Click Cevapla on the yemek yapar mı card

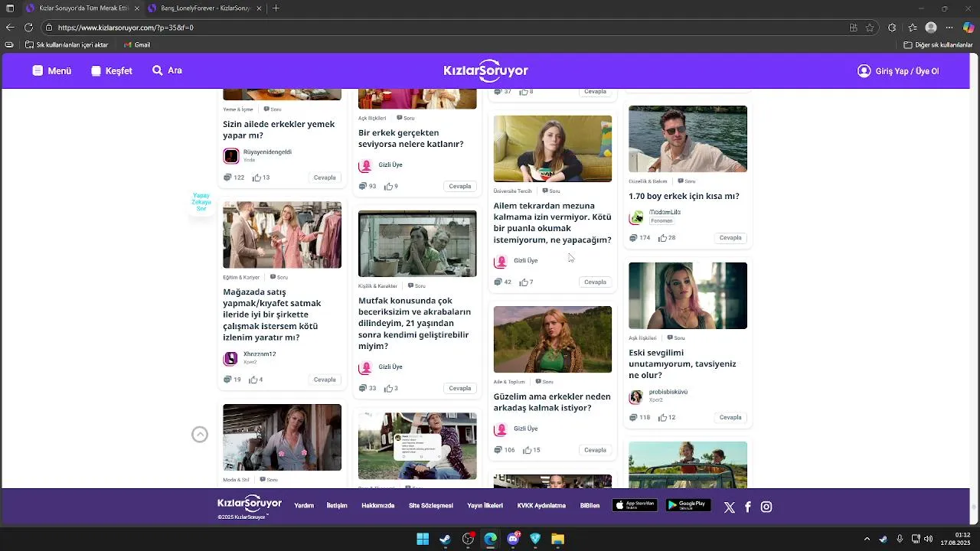(x=325, y=178)
